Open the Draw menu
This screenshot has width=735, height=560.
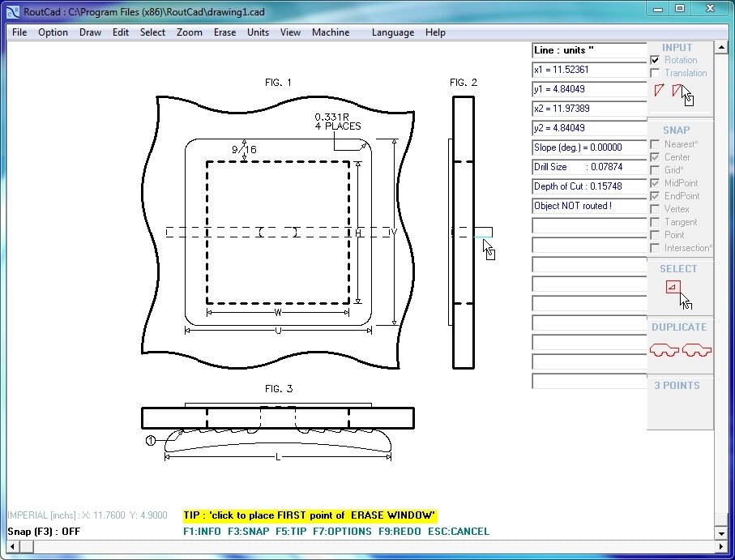pyautogui.click(x=90, y=32)
